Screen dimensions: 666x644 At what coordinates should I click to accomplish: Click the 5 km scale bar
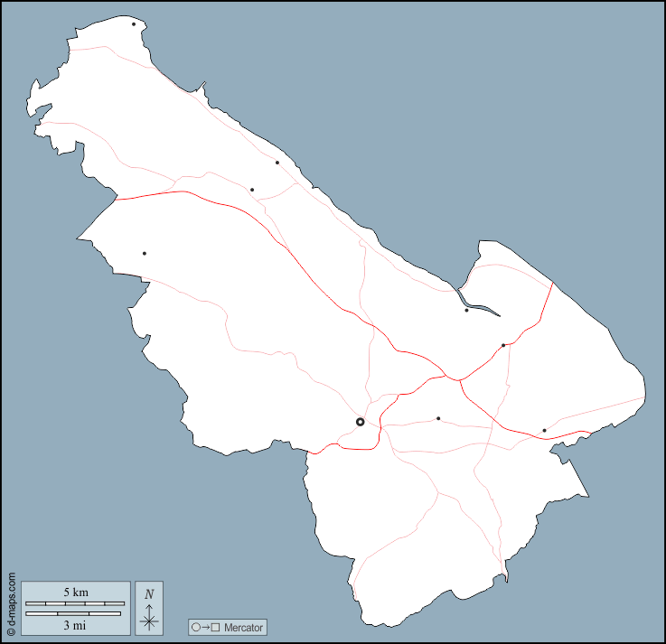pos(75,602)
